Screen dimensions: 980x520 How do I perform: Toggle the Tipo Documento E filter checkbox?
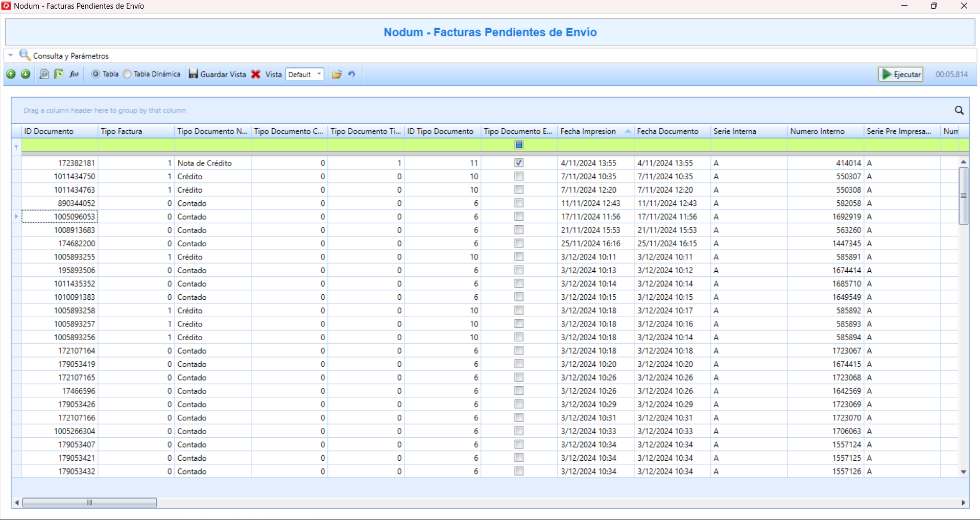[x=519, y=145]
